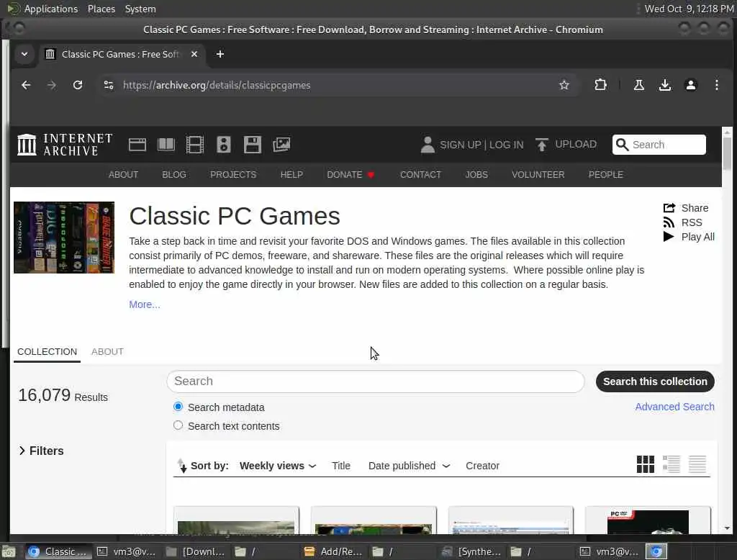
Task: Open the Weekly views sort dropdown
Action: pyautogui.click(x=278, y=466)
